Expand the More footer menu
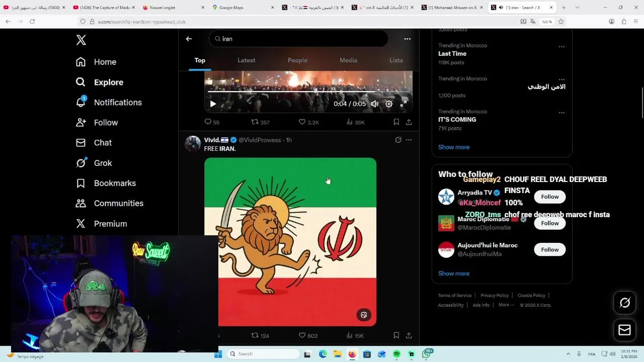Viewport: 644px width, 362px height. [506, 305]
